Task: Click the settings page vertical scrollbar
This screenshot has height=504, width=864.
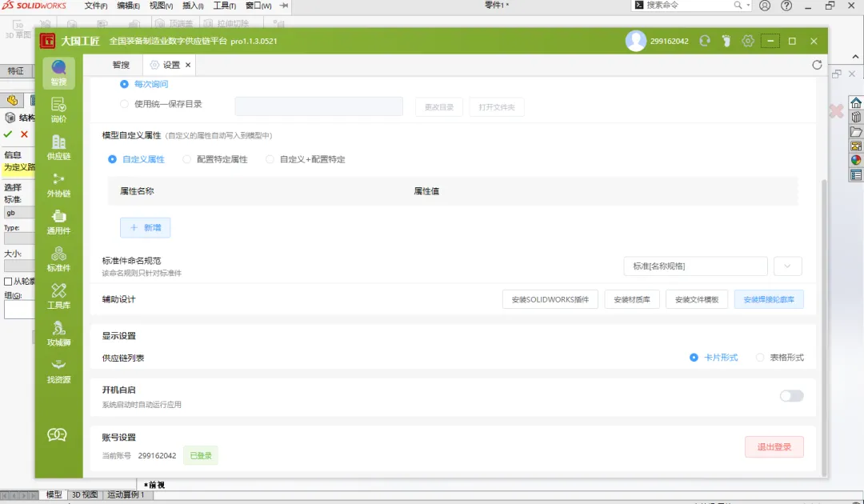Action: tap(824, 326)
